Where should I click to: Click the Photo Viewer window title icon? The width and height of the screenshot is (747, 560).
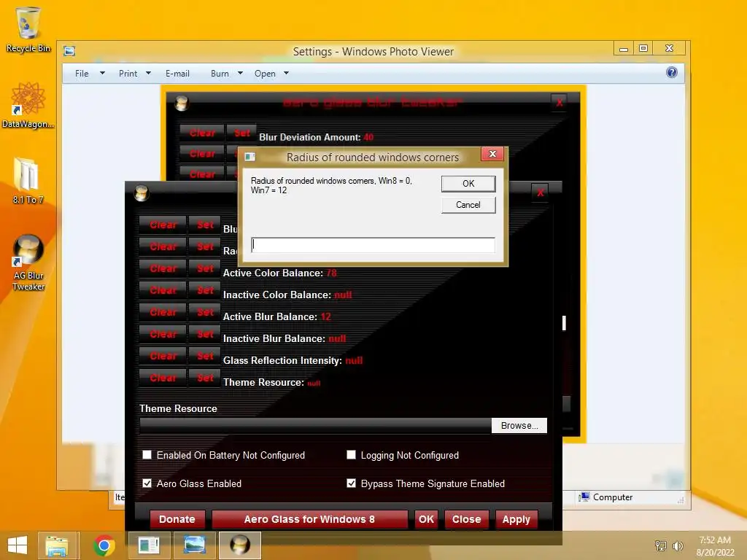(x=69, y=51)
